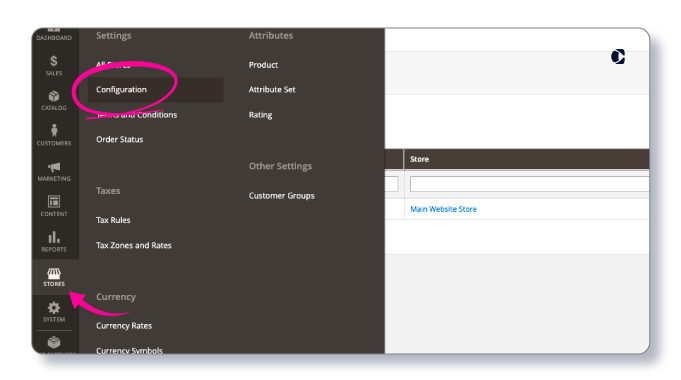The height and width of the screenshot is (380, 681).
Task: Open the Marketing sidebar menu
Action: pos(54,171)
